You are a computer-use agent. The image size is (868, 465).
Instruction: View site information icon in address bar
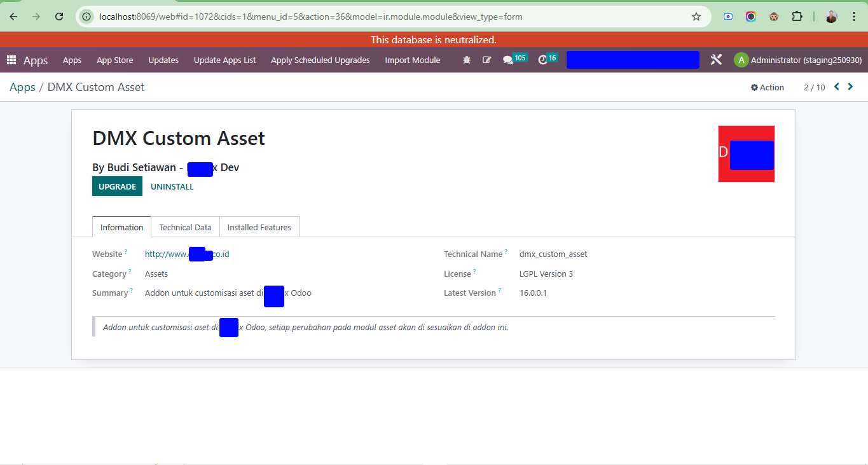tap(86, 17)
